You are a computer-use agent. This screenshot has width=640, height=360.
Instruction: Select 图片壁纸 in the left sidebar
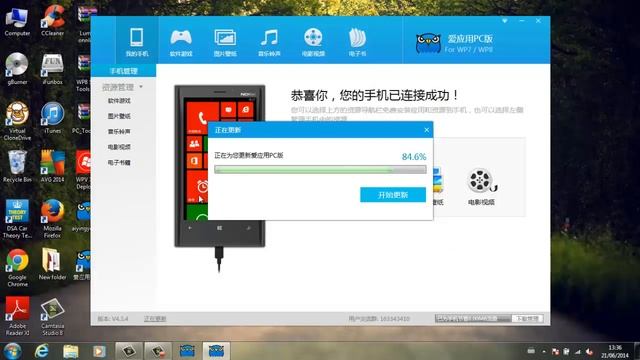coord(119,116)
